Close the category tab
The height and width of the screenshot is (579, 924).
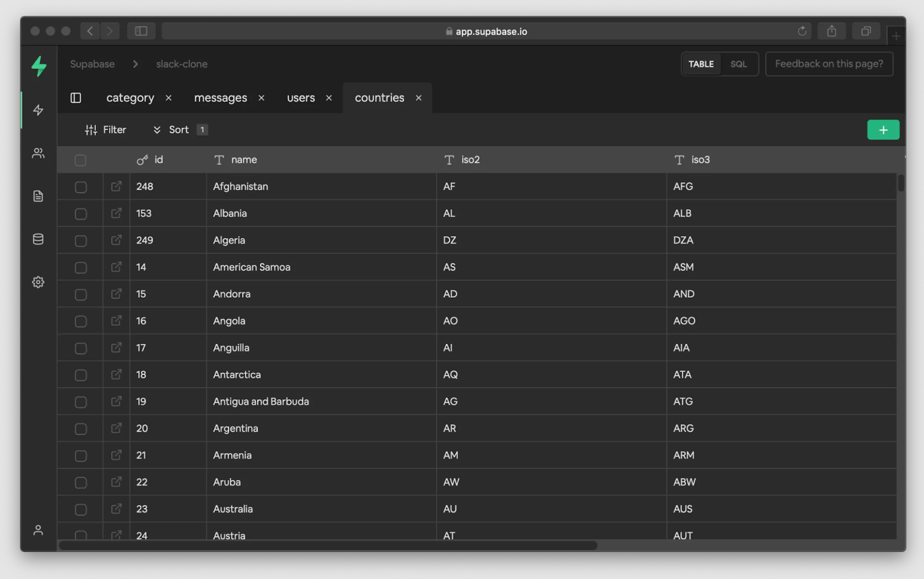(x=169, y=98)
